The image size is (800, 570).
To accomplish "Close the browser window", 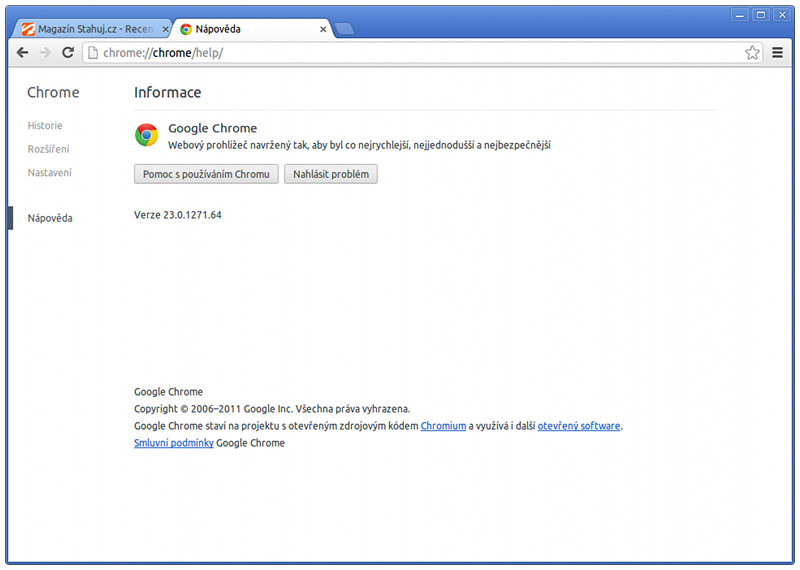I will click(x=782, y=15).
